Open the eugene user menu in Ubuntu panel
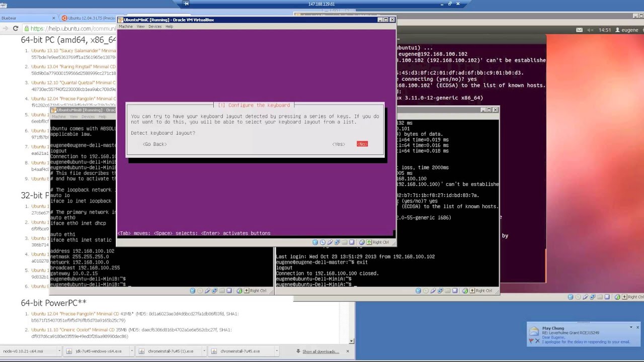 tap(626, 30)
